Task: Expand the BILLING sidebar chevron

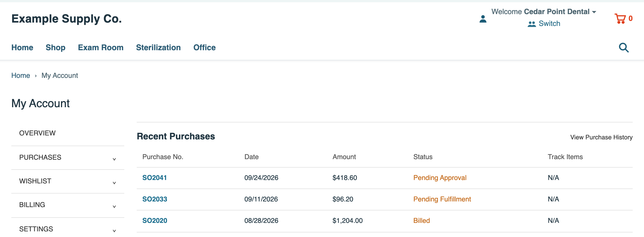Action: click(x=114, y=207)
